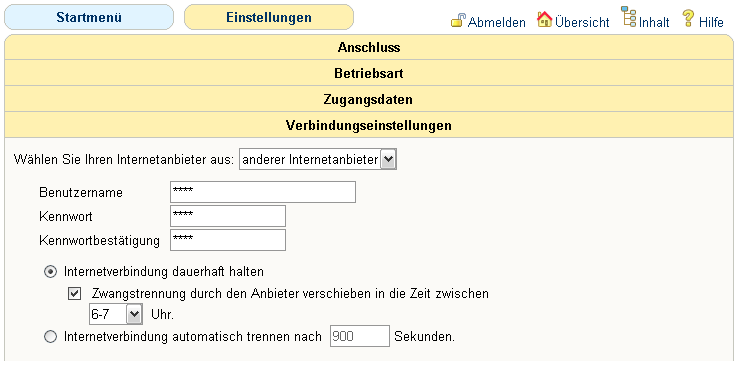This screenshot has width=738, height=365.
Task: Click the Abmelden link text
Action: pyautogui.click(x=497, y=22)
